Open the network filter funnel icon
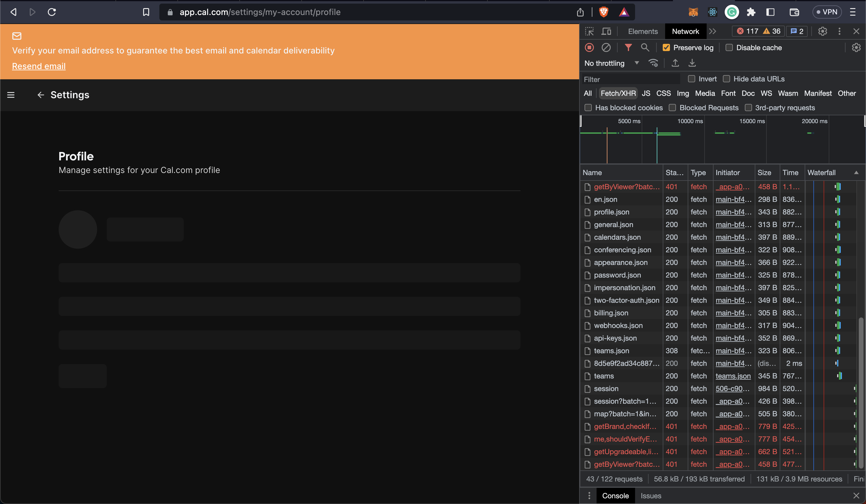The image size is (866, 504). pos(629,47)
